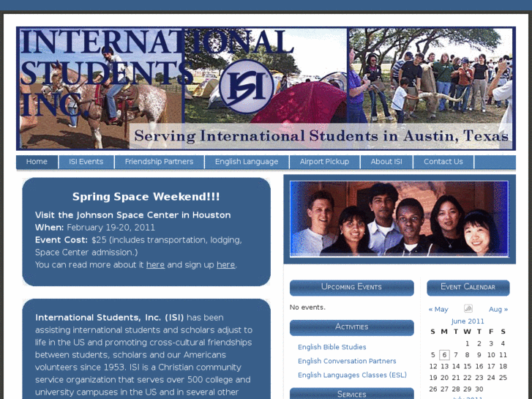Go to previous month « May

pyautogui.click(x=438, y=310)
